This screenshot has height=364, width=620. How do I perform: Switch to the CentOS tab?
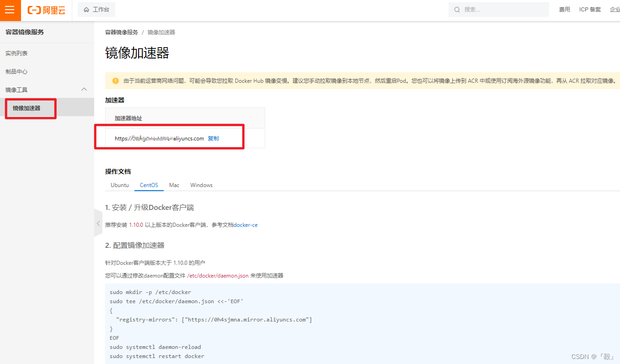pyautogui.click(x=149, y=185)
